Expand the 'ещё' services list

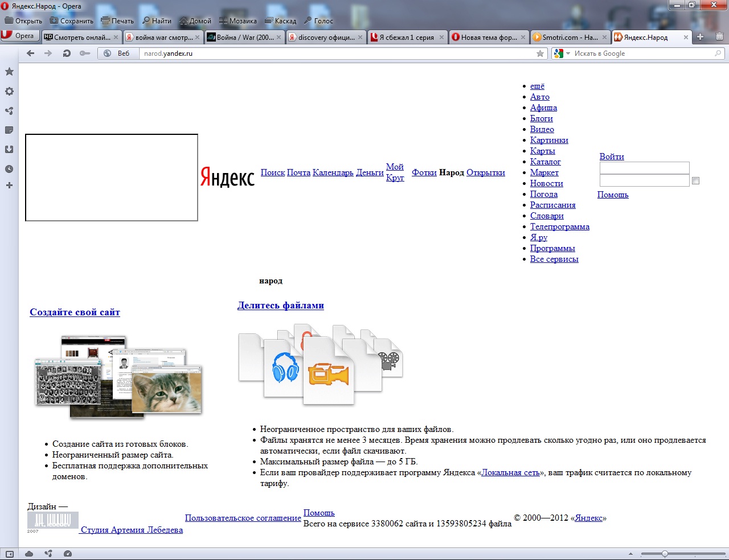point(537,86)
